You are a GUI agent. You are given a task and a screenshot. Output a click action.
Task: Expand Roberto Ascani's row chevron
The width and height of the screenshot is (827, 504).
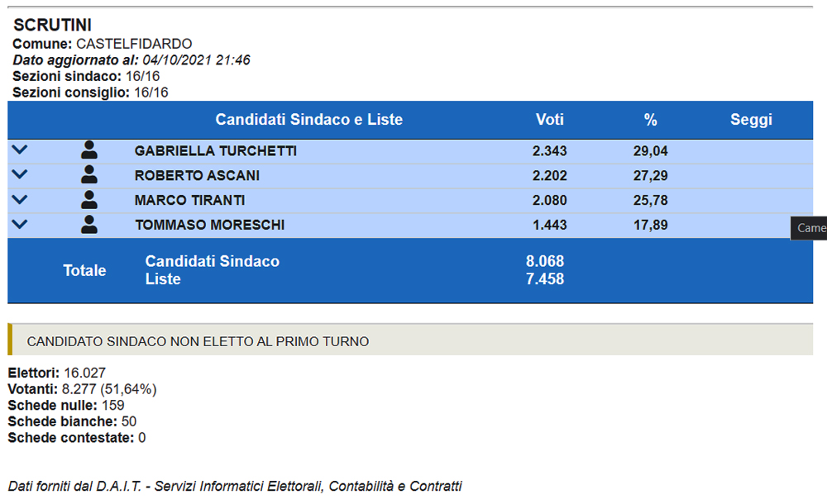point(21,175)
